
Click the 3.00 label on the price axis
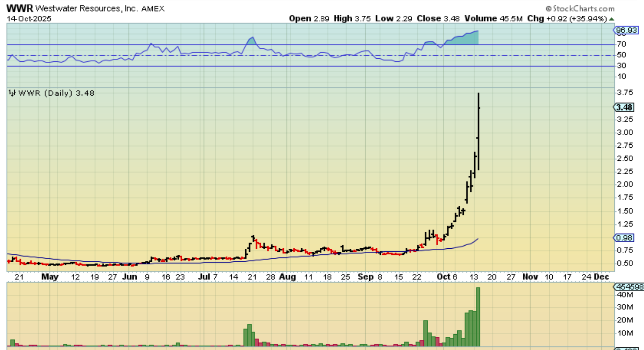(625, 132)
